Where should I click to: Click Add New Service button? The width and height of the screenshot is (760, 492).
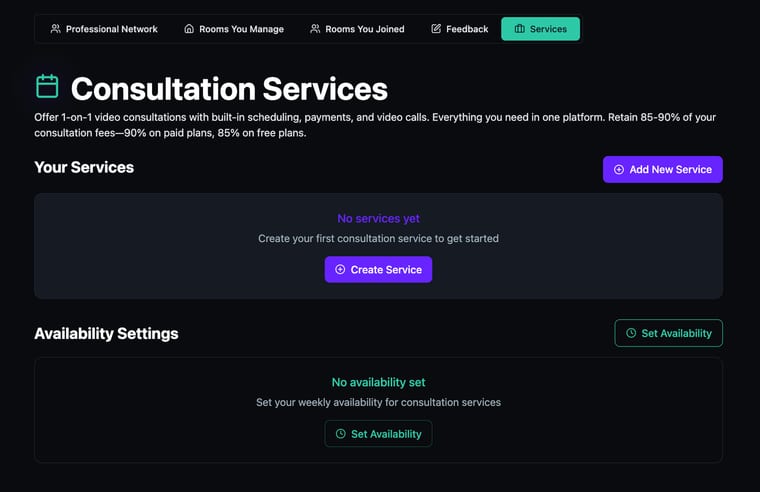click(663, 170)
